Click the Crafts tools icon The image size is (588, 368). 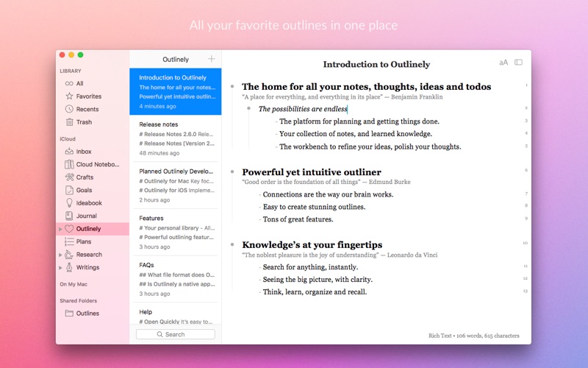pos(69,177)
